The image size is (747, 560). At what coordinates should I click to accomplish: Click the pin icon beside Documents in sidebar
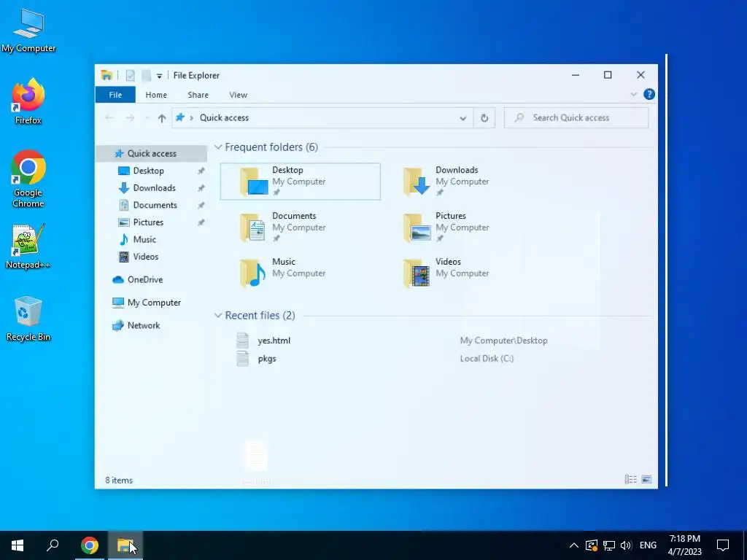click(201, 205)
